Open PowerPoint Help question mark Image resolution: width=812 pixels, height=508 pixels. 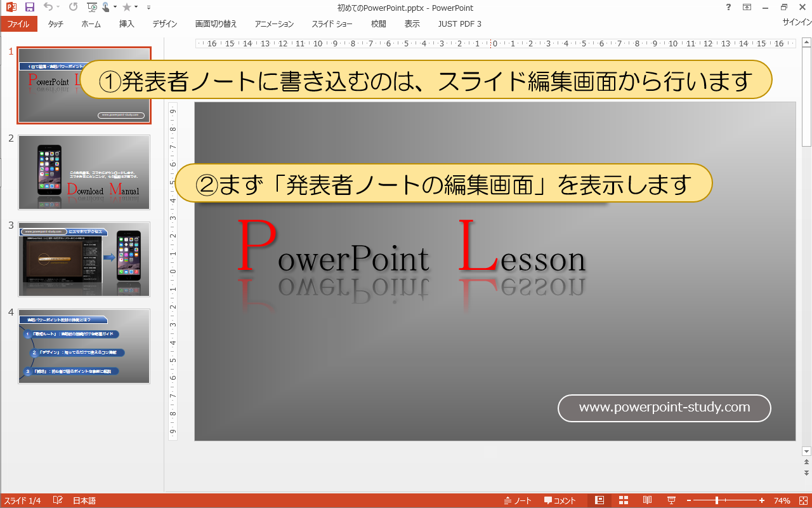[727, 8]
